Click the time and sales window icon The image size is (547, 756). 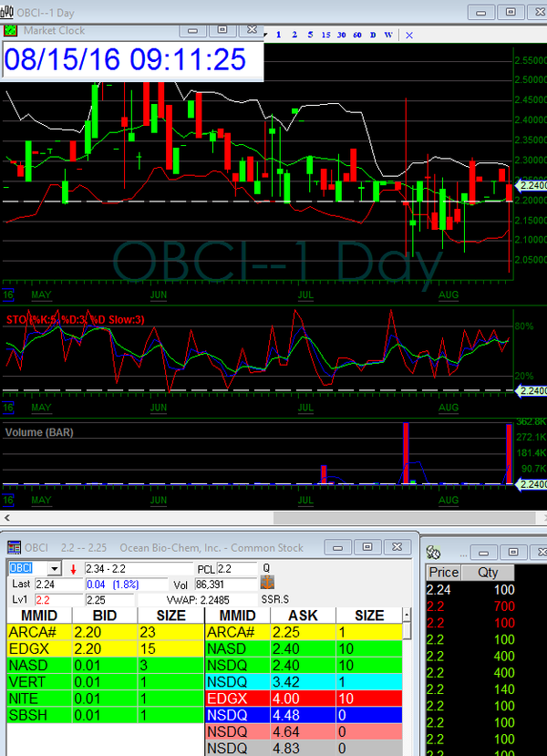pos(435,552)
